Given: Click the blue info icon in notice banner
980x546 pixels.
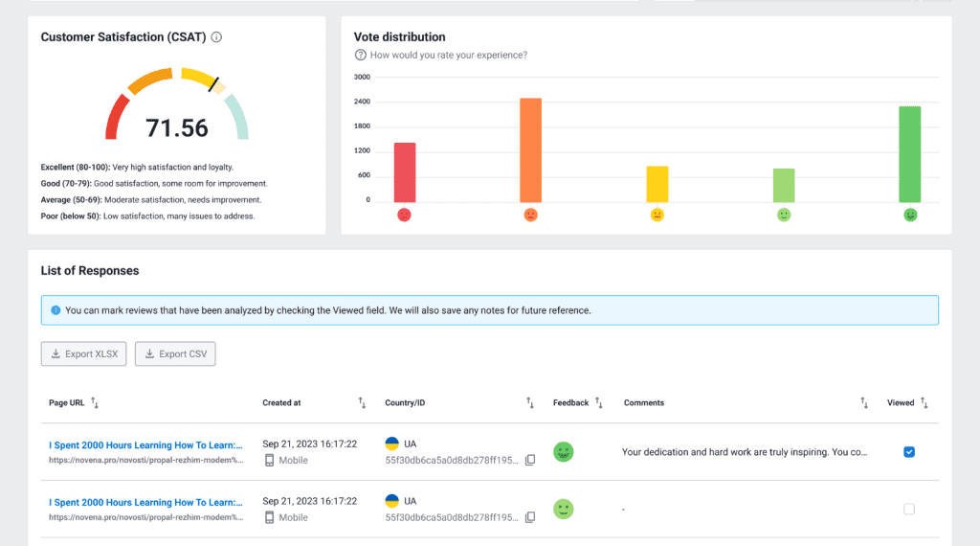Looking at the screenshot, I should 56,310.
